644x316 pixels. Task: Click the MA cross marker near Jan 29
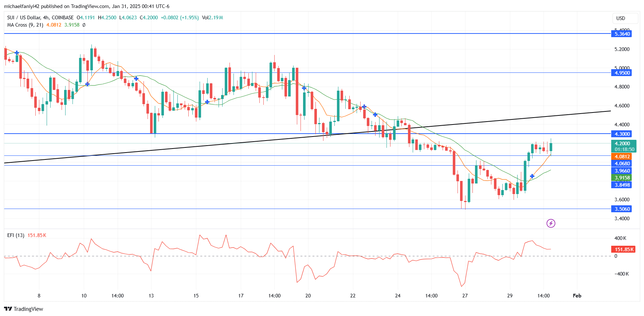pos(532,176)
